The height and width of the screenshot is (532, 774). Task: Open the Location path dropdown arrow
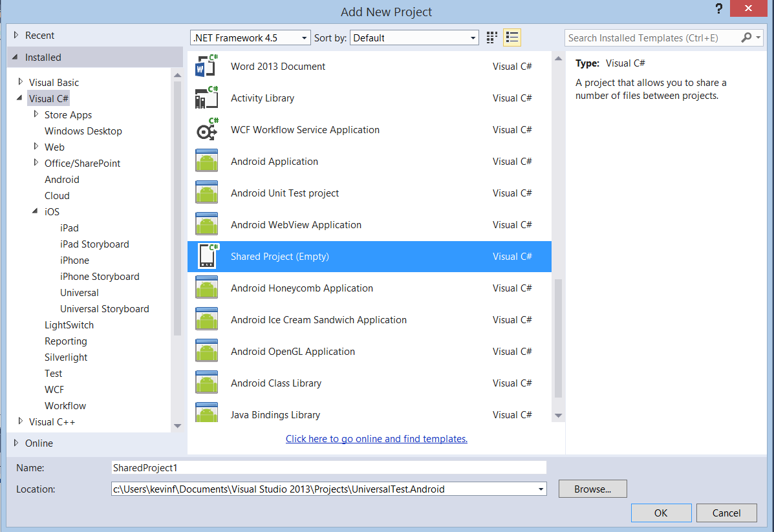541,489
